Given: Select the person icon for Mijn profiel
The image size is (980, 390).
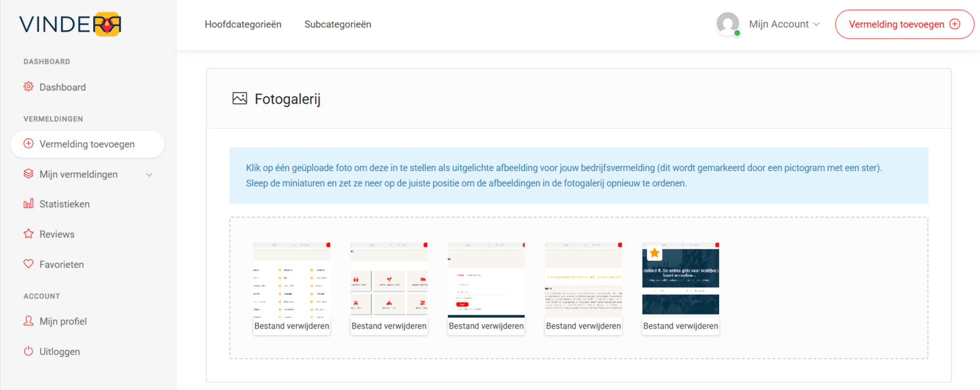Looking at the screenshot, I should coord(28,321).
